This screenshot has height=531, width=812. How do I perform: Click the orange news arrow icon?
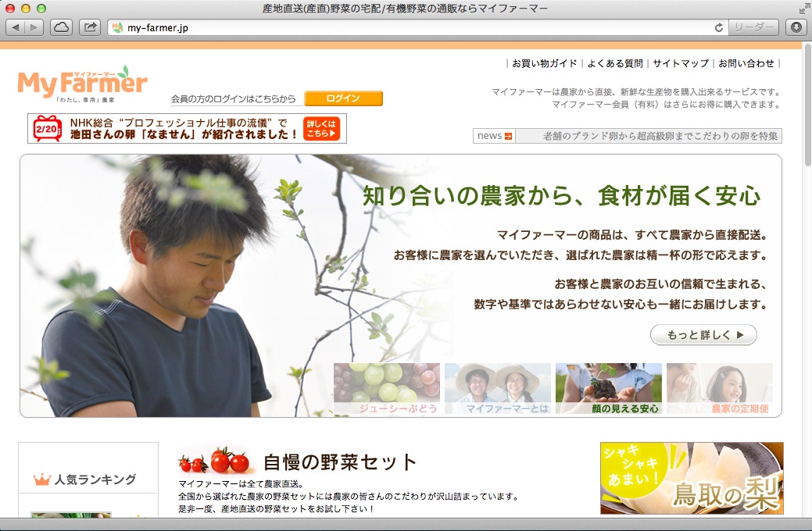[x=508, y=137]
